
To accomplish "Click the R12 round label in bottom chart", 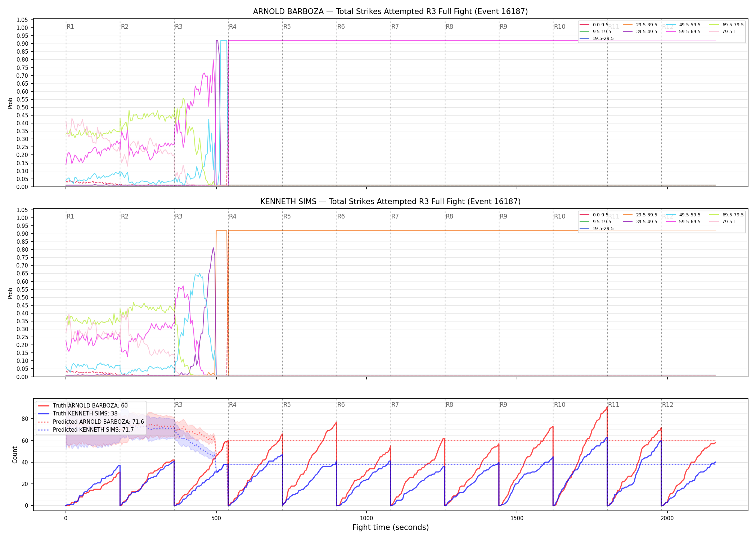I will pyautogui.click(x=667, y=405).
